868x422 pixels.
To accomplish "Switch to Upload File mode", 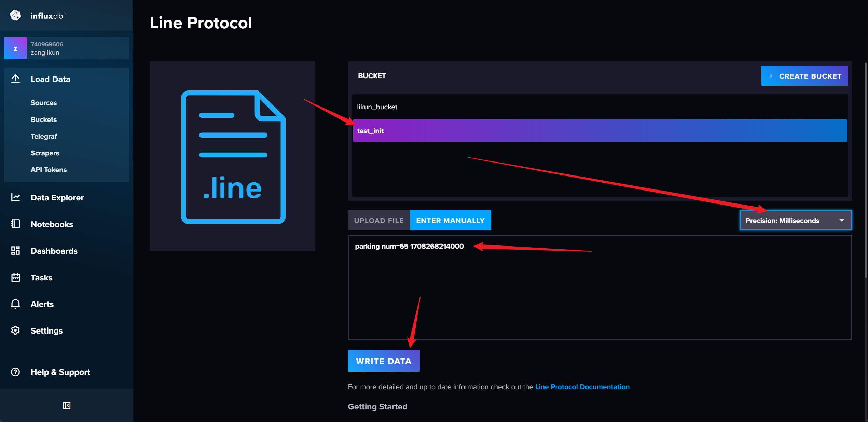I will click(x=379, y=221).
